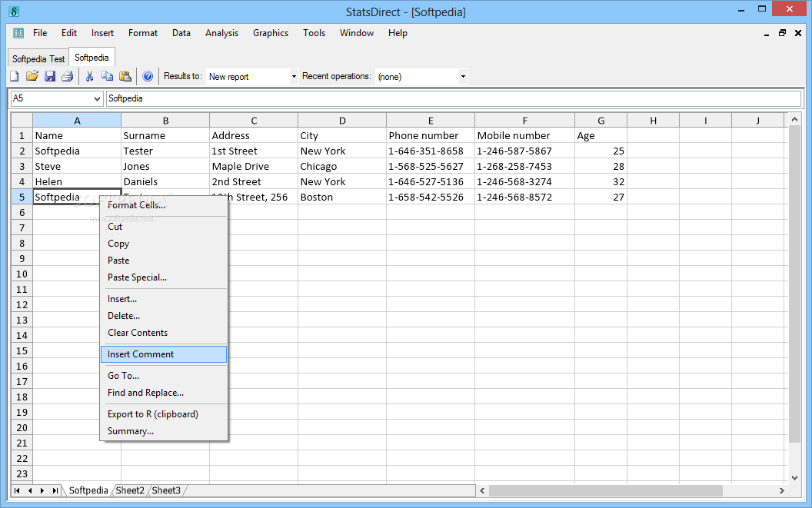The width and height of the screenshot is (812, 508).
Task: Open the Format menu
Action: 143,33
